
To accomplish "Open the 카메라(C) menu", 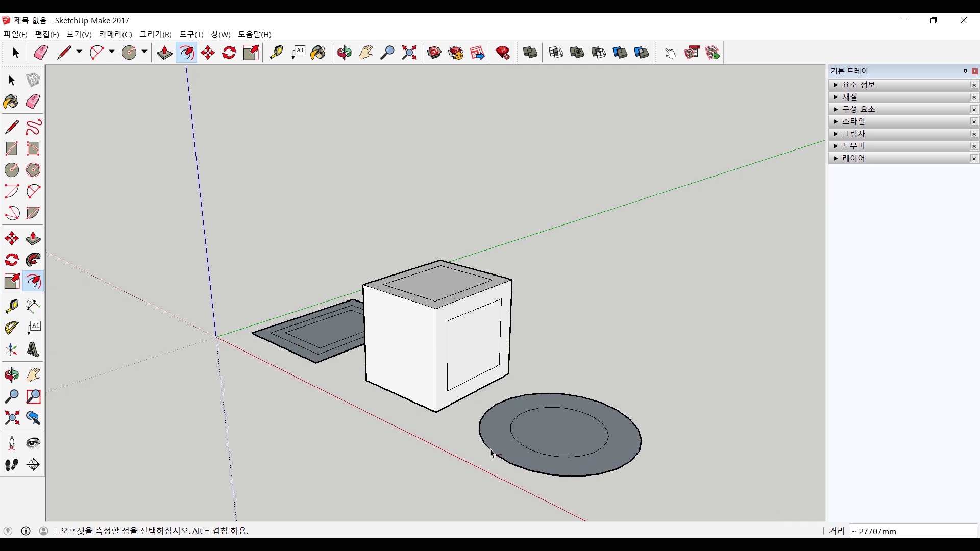I will [x=115, y=34].
